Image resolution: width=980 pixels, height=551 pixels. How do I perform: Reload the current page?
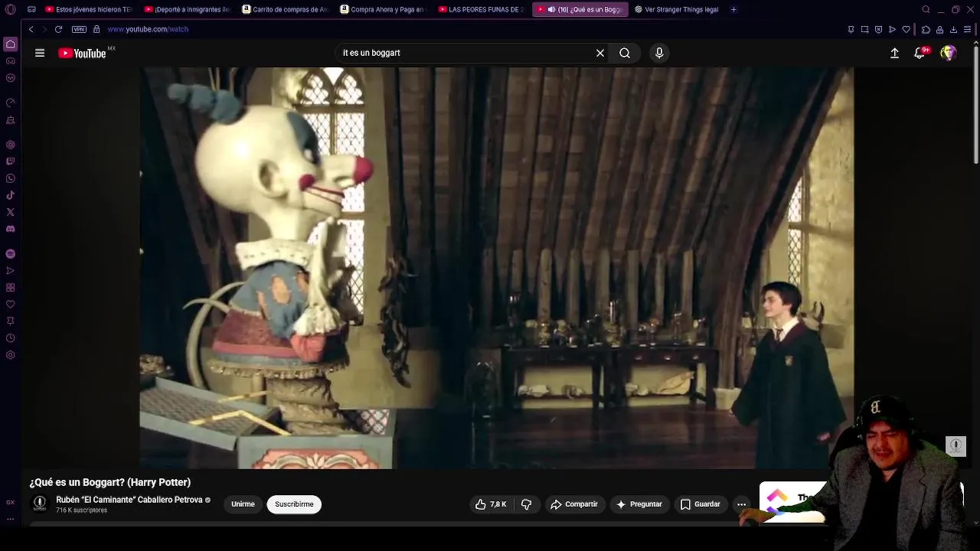[x=58, y=29]
